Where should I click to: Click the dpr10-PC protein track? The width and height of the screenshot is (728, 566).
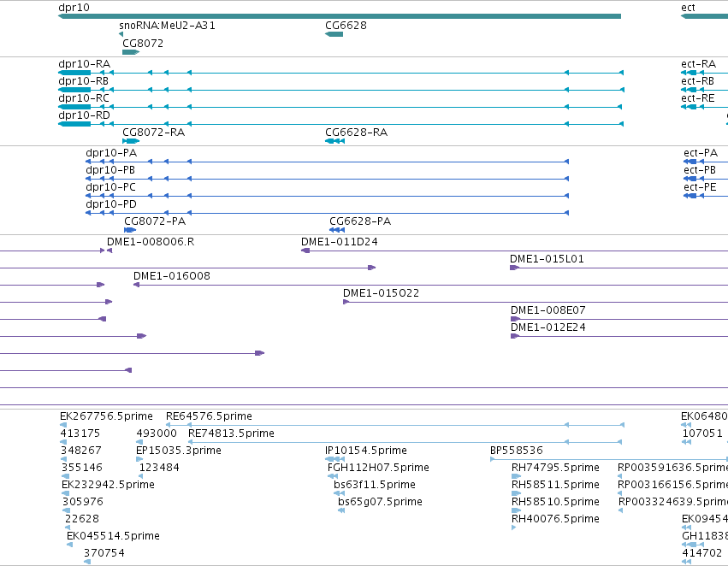(x=328, y=196)
